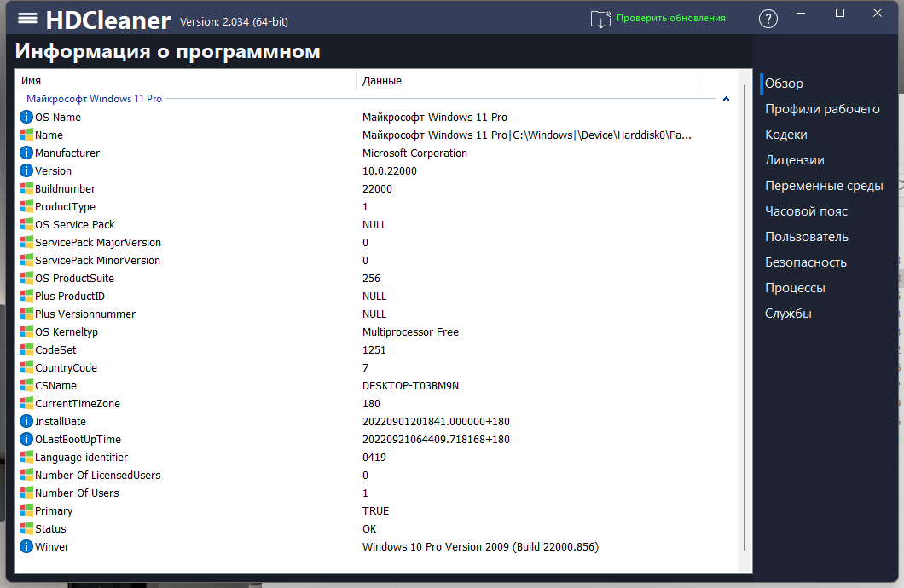The width and height of the screenshot is (904, 588).
Task: Open Профили рабочего section
Action: tap(822, 109)
